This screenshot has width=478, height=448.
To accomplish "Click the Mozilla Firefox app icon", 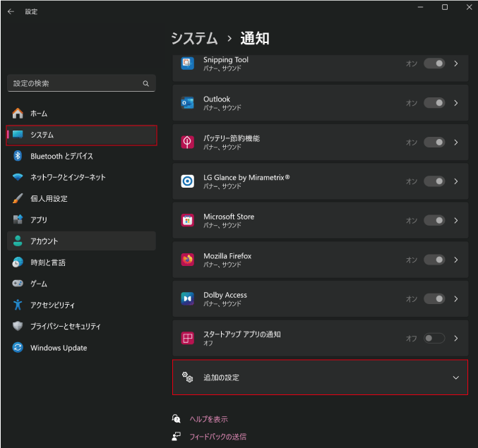I will coord(187,260).
